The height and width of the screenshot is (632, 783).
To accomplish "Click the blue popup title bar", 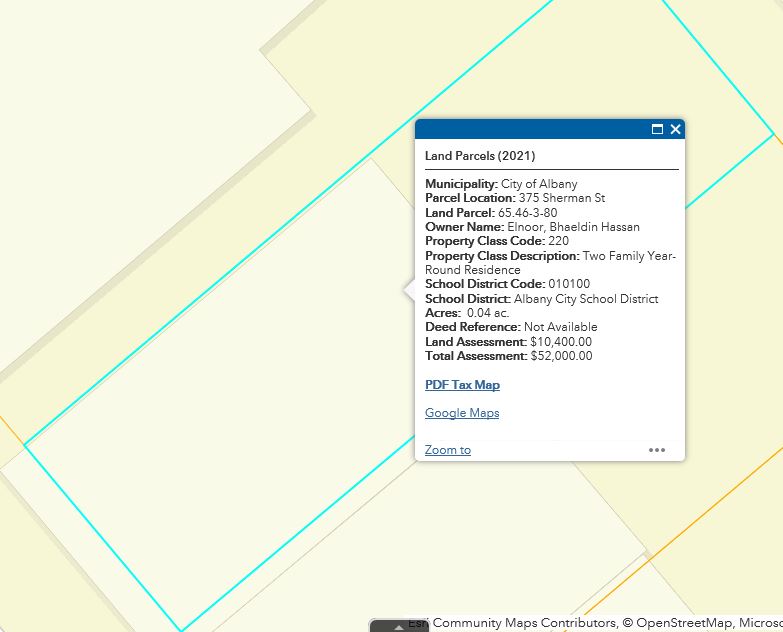I will click(x=530, y=129).
